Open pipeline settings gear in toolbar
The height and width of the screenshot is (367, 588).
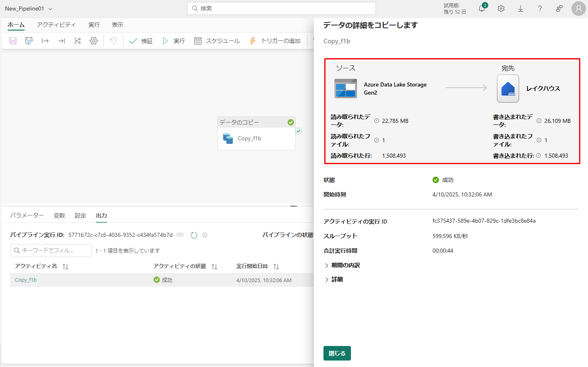(x=94, y=41)
